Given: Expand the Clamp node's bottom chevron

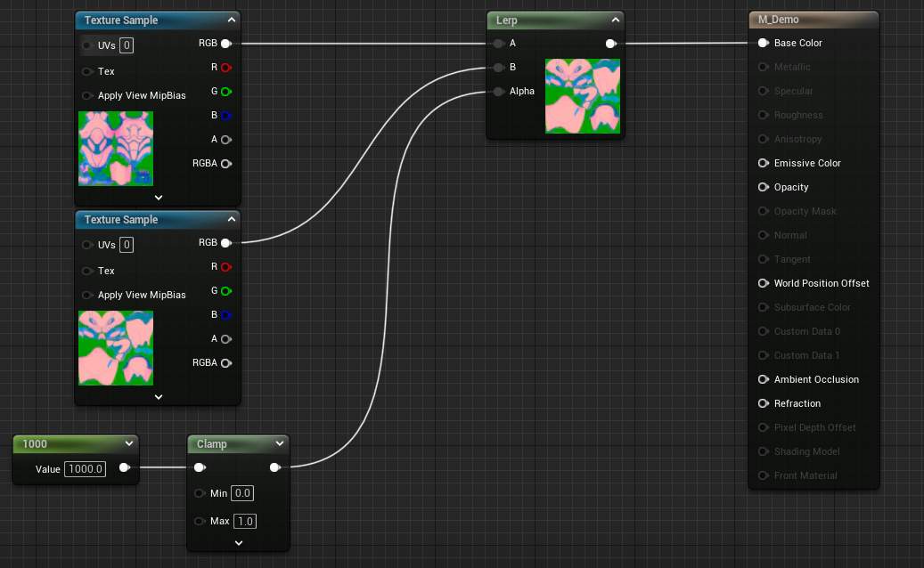Looking at the screenshot, I should pos(239,542).
